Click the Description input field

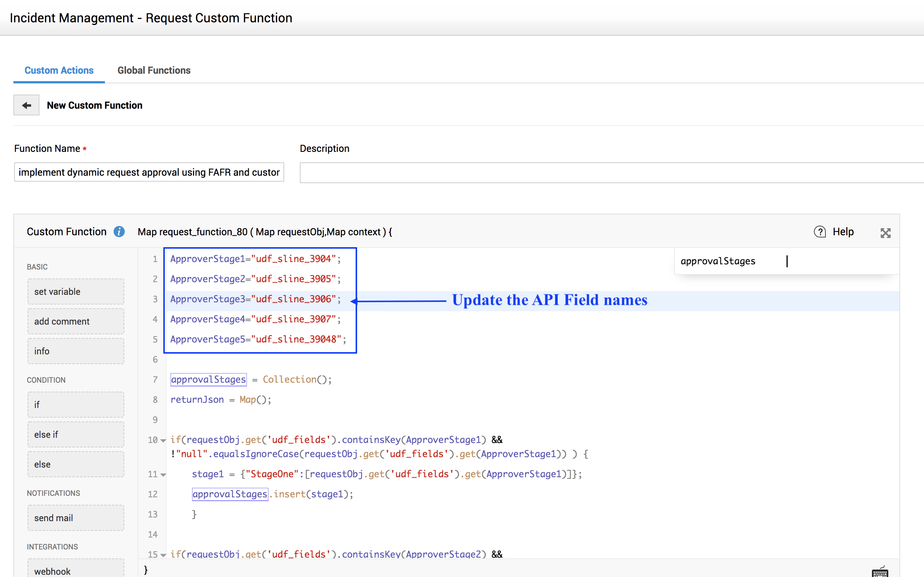[x=610, y=173]
